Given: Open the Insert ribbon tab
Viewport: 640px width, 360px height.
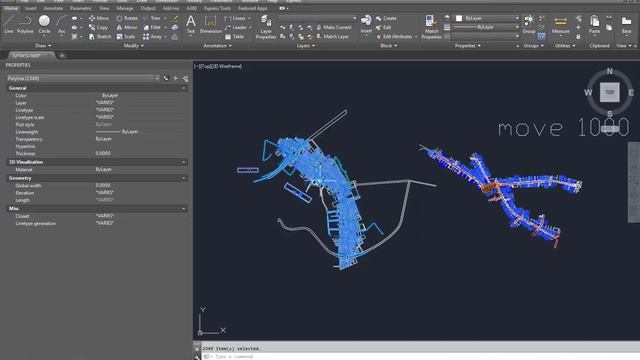Looking at the screenshot, I should (x=31, y=8).
